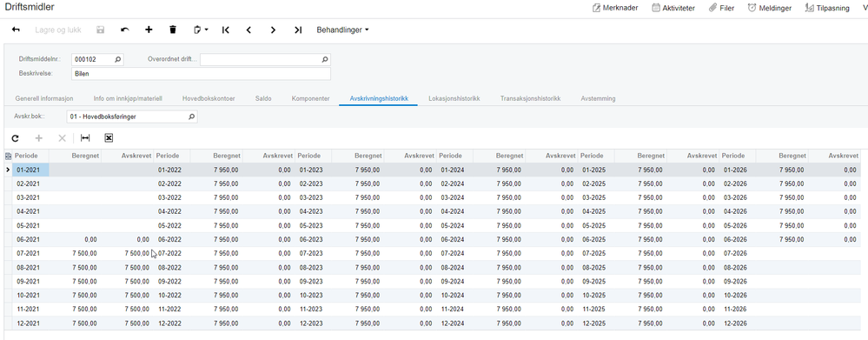Open the Behandlinger dropdown menu
The height and width of the screenshot is (340, 868).
[342, 30]
